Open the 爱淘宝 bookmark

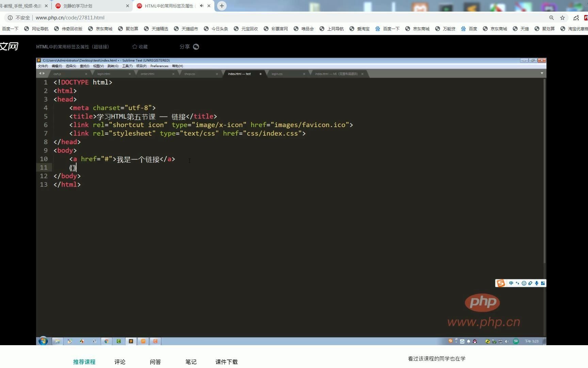point(360,29)
